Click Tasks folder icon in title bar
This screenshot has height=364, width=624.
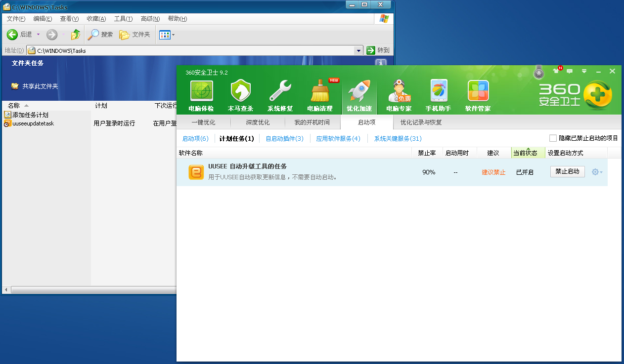7,7
